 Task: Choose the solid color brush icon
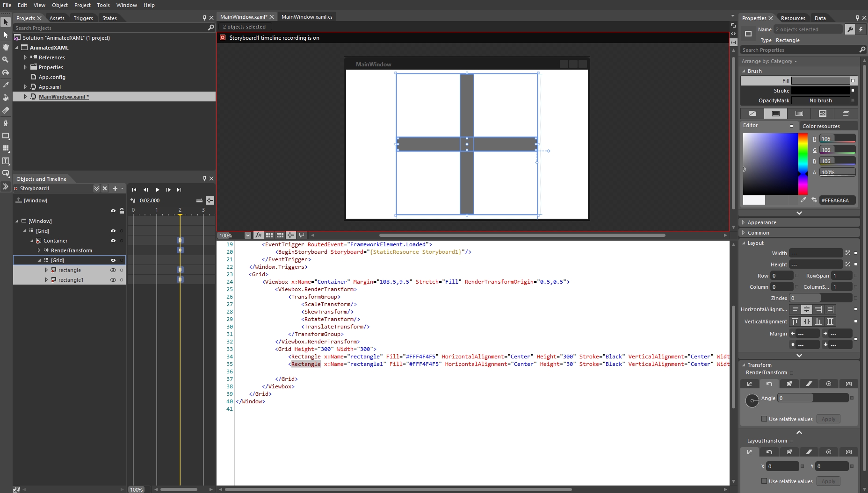coord(775,114)
